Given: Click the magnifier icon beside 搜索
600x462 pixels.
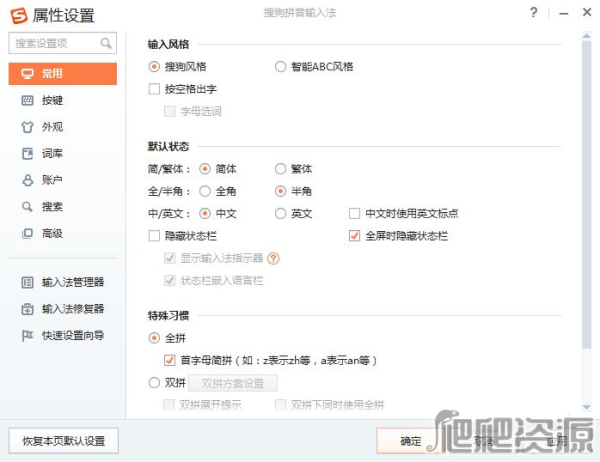Looking at the screenshot, I should 27,207.
